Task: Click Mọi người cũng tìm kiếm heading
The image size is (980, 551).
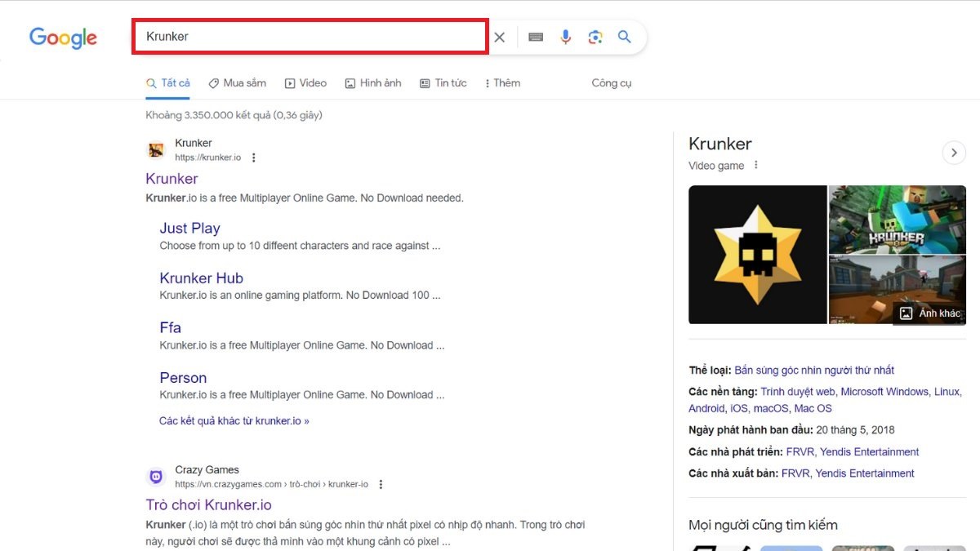Action: click(x=764, y=526)
